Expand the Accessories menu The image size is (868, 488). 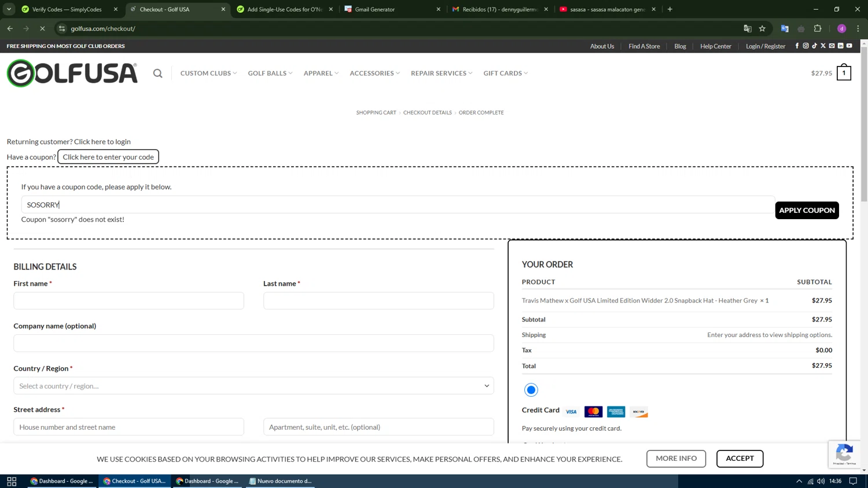(374, 73)
